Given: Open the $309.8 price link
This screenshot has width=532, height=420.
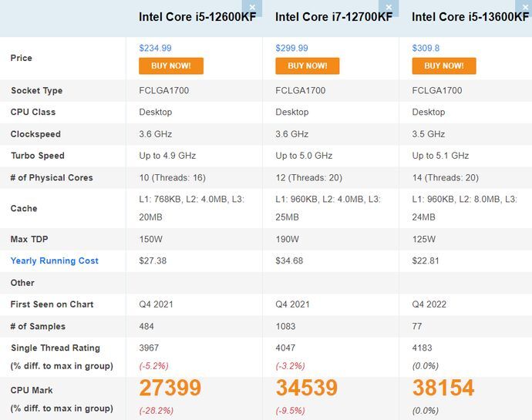Looking at the screenshot, I should pos(426,48).
